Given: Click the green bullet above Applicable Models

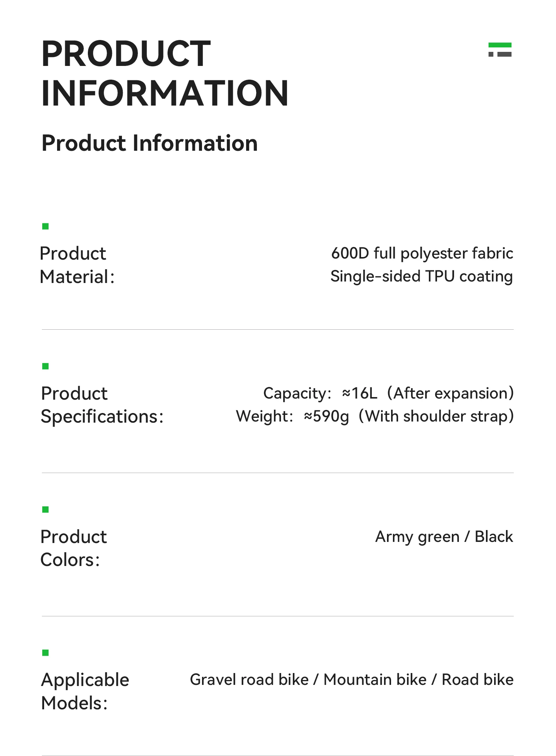Looking at the screenshot, I should [x=46, y=653].
